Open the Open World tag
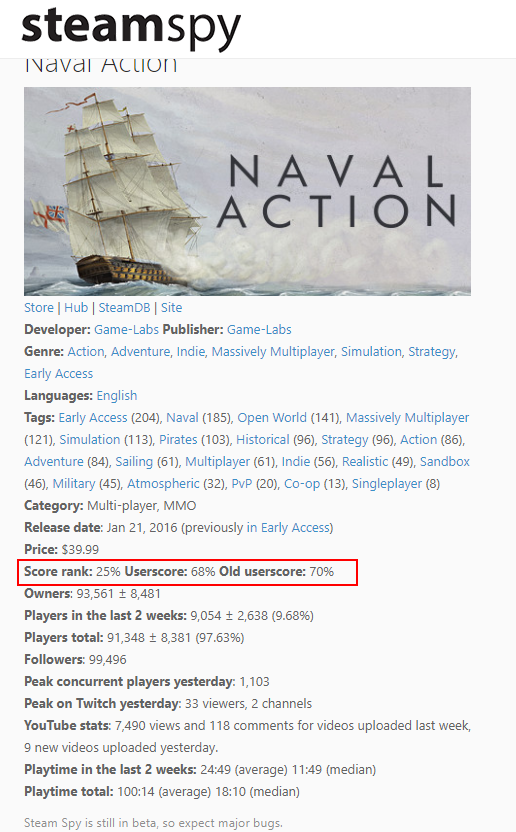This screenshot has height=832, width=516. (272, 418)
